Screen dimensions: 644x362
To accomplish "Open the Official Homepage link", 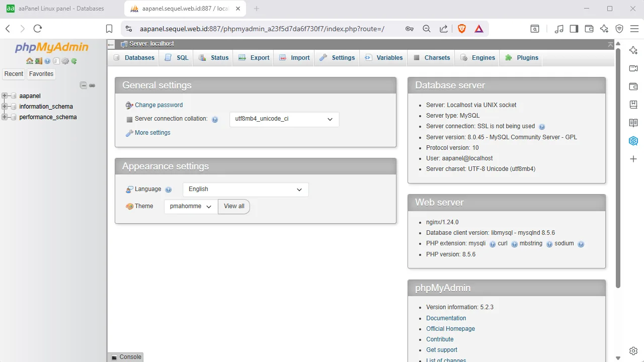I will pyautogui.click(x=450, y=329).
